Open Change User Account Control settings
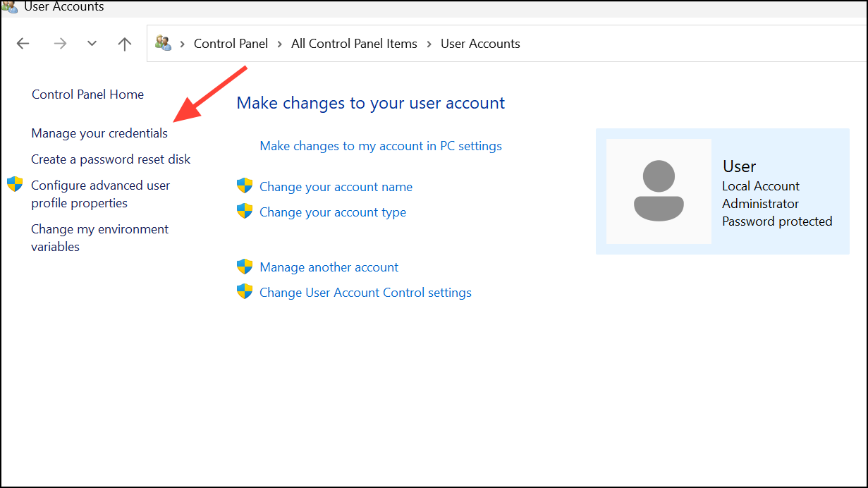The width and height of the screenshot is (868, 488). [365, 293]
